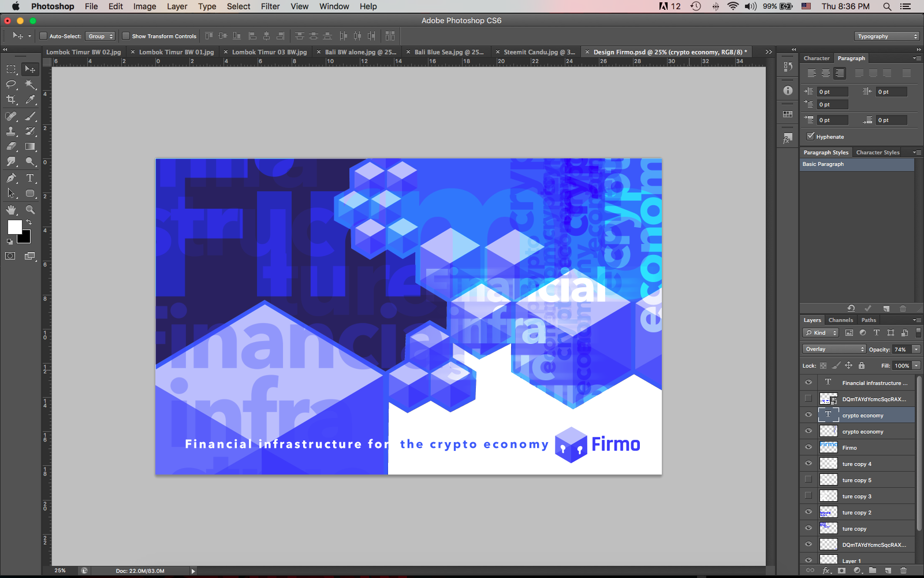Uncheck the Hyphenate checkbox
The width and height of the screenshot is (924, 578).
[x=810, y=136]
